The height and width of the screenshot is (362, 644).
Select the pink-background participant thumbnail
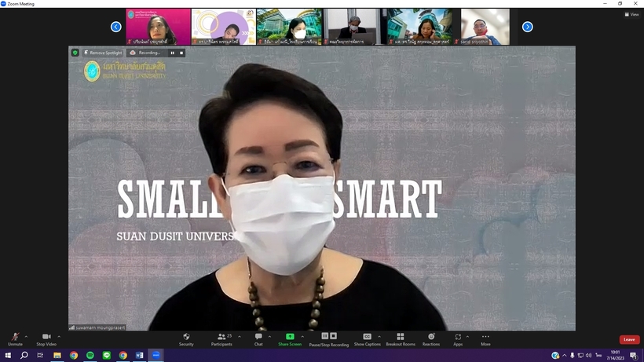point(158,27)
